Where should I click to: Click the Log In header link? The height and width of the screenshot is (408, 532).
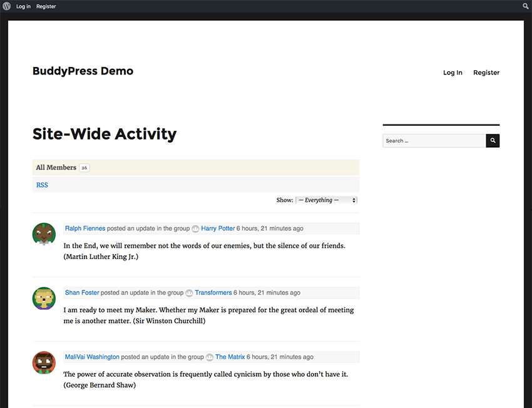click(x=453, y=72)
